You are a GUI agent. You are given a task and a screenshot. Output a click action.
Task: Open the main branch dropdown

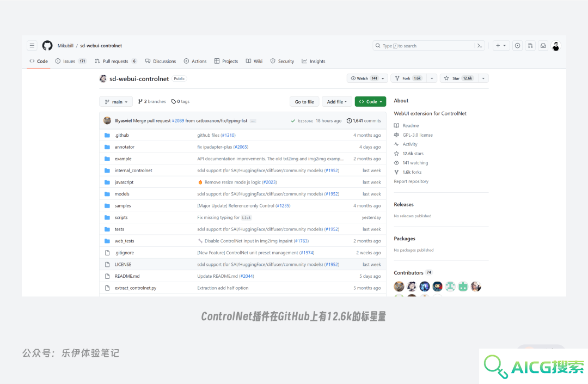tap(116, 102)
